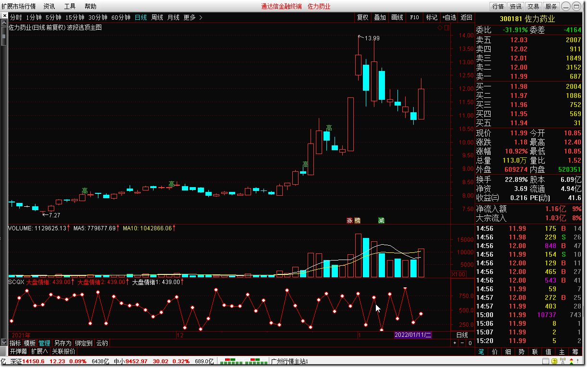Screen dimensions: 588x368
Task: Select the 值 tab in quote panel
Action: [549, 352]
